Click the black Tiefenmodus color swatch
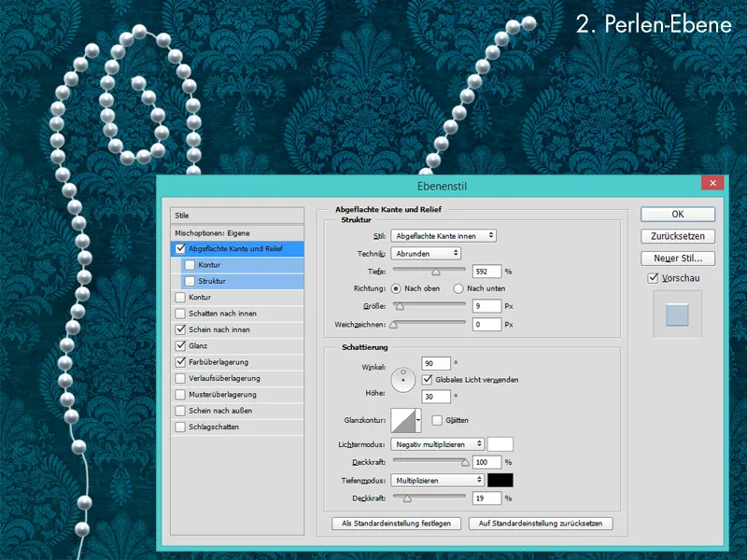This screenshot has width=747, height=560. click(500, 481)
